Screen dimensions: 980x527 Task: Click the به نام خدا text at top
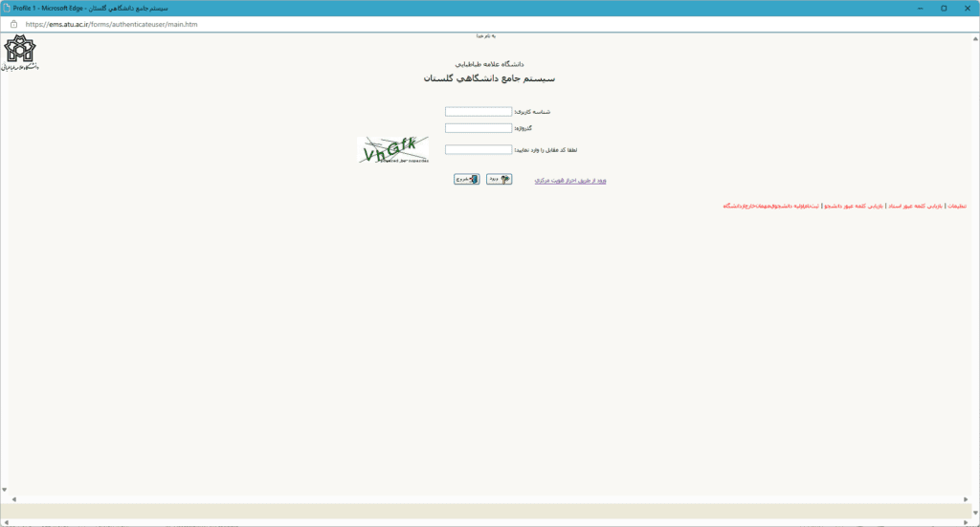(x=485, y=36)
